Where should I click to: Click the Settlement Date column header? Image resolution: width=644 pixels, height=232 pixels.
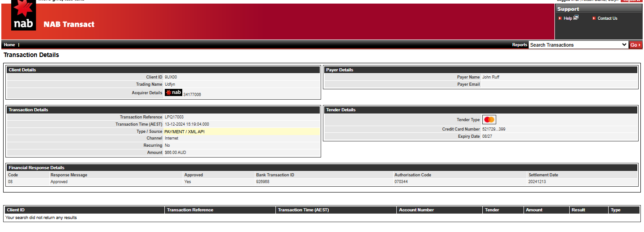click(543, 175)
